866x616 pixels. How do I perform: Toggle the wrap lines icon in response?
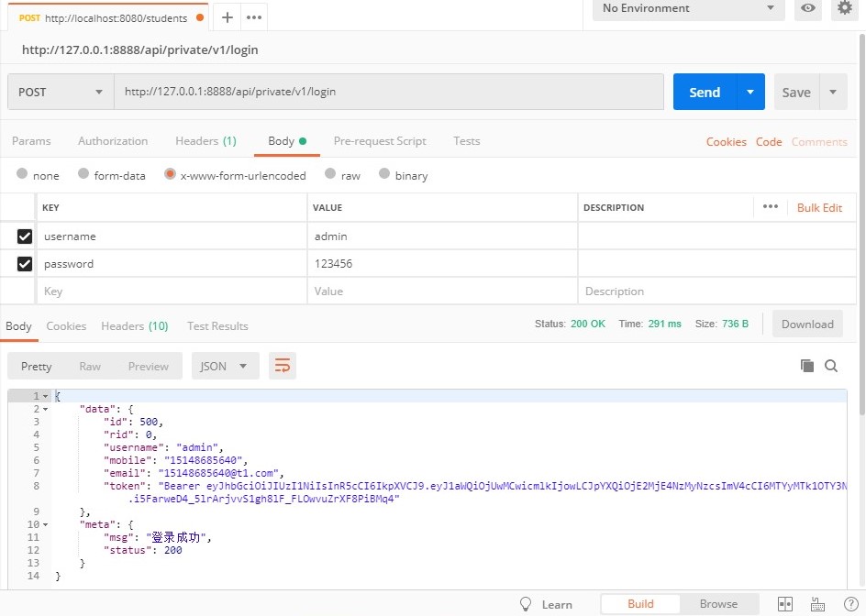[283, 366]
